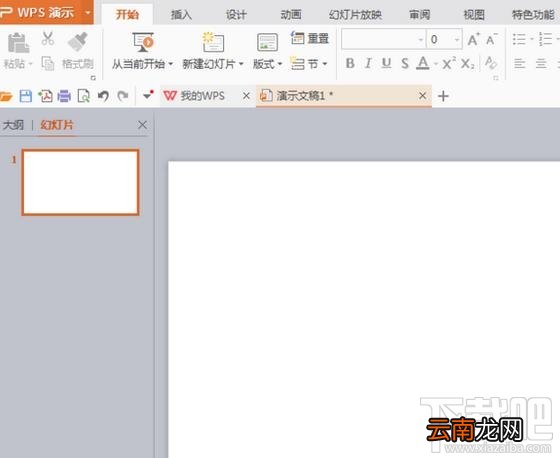Switch to the 幻灯片 thumbnails pane
This screenshot has width=560, height=458.
[x=57, y=125]
